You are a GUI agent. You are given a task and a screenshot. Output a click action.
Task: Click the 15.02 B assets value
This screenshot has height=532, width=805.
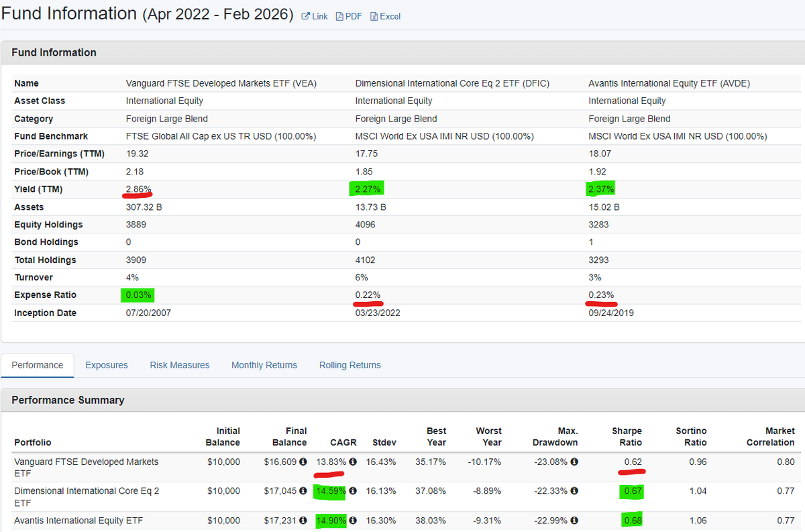pyautogui.click(x=604, y=207)
